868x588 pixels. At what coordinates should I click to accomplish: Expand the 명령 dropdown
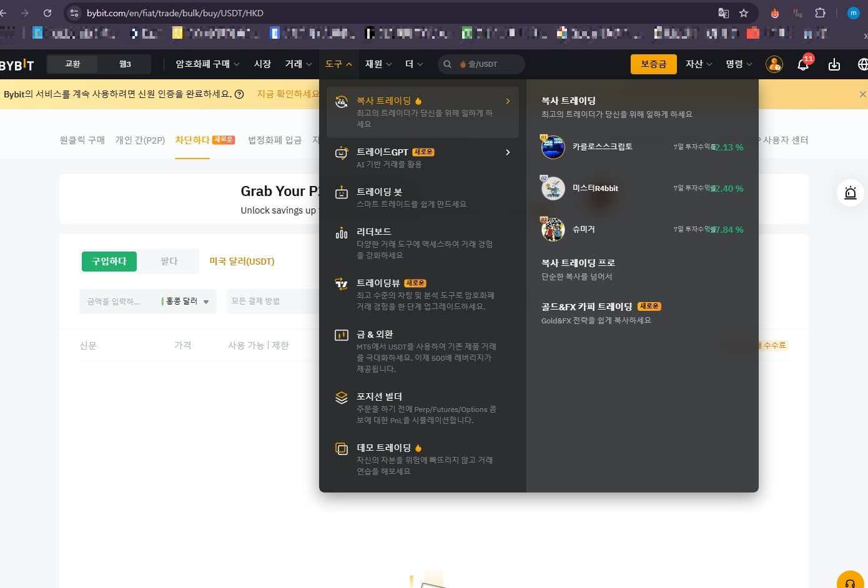(739, 64)
